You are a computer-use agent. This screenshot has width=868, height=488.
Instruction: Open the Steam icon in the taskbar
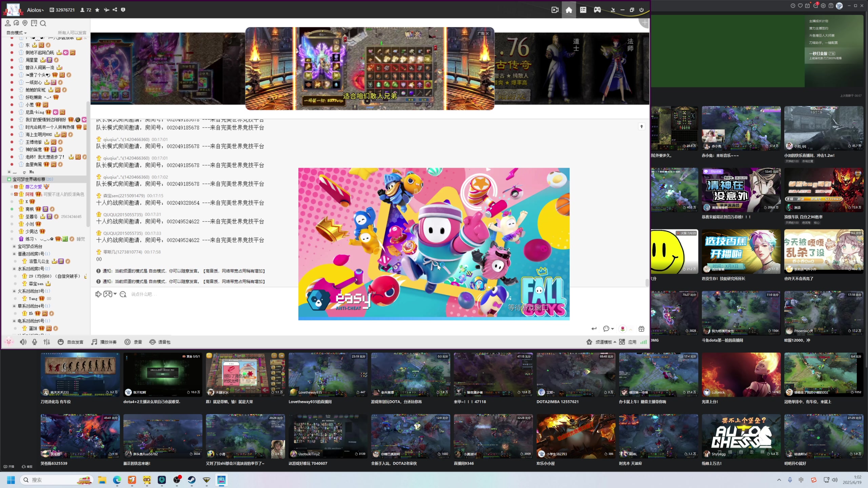coord(192,480)
